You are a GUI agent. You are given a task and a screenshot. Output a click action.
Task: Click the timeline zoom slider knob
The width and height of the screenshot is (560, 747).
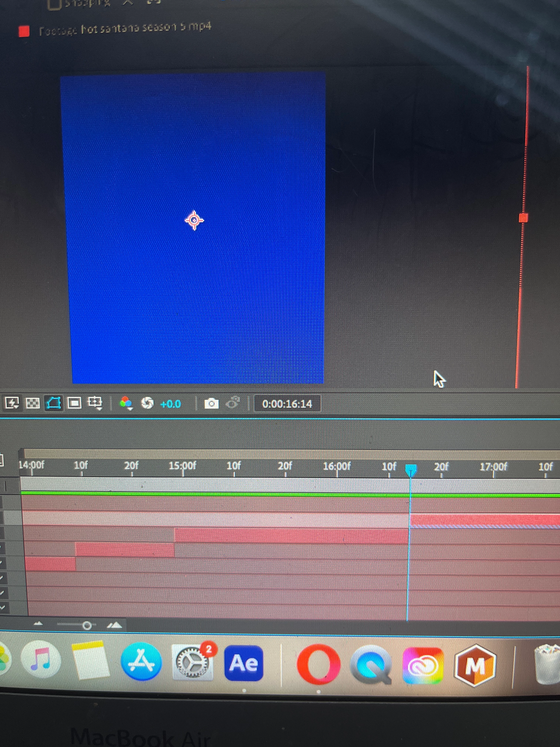pyautogui.click(x=87, y=626)
